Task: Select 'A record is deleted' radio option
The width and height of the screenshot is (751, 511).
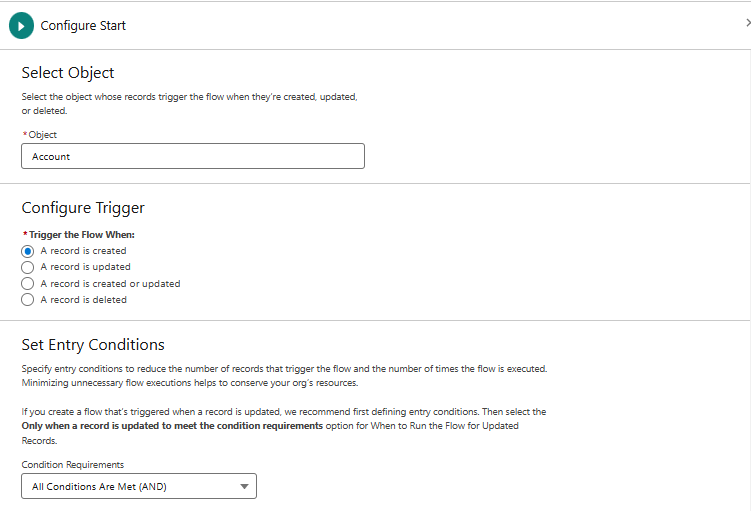Action: [28, 300]
